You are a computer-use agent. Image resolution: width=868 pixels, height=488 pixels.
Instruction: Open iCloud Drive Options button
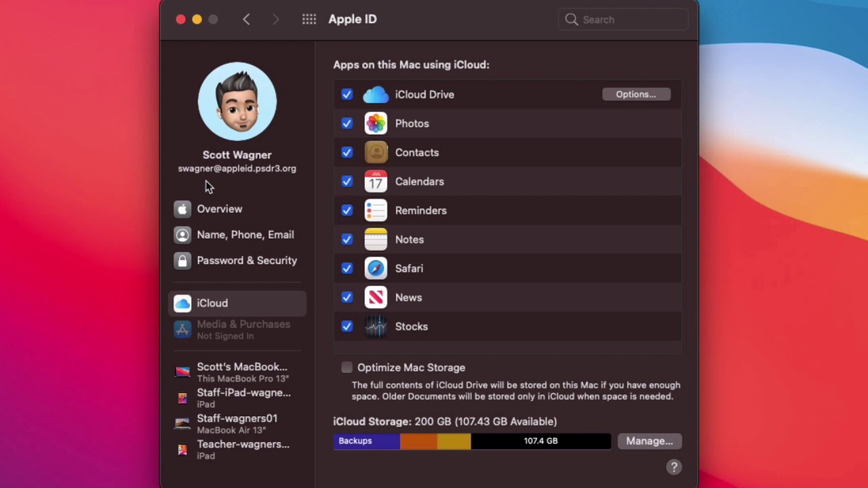636,94
